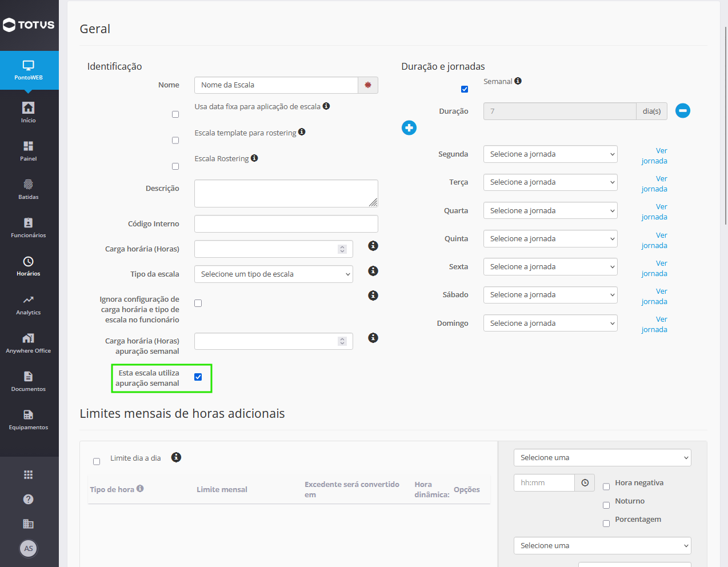Open Analytics in the sidebar
728x567 pixels.
point(29,304)
